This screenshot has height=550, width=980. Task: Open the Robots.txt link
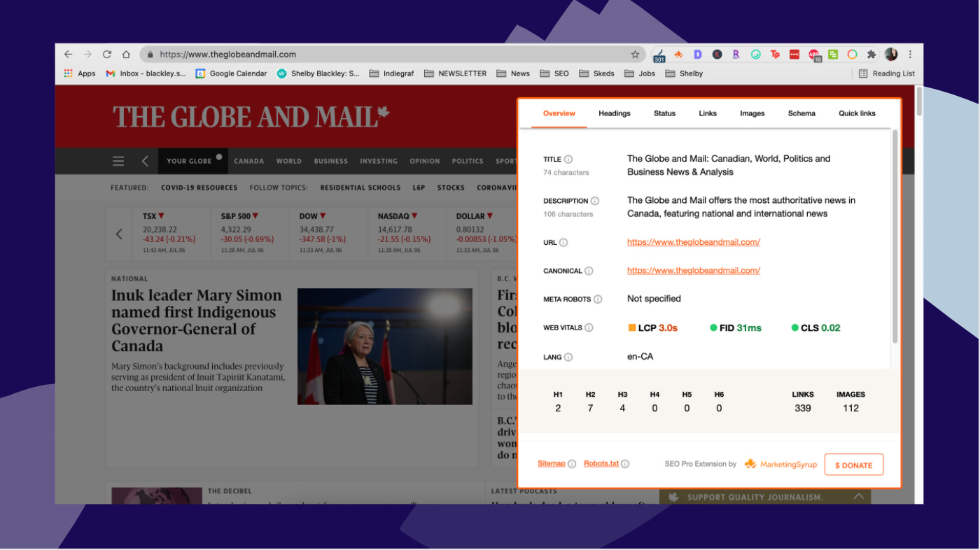click(601, 463)
